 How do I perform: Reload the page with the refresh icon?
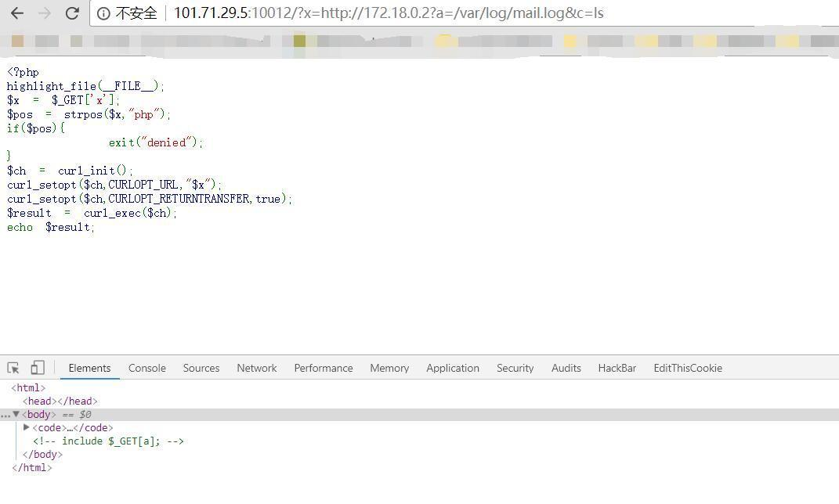pos(72,13)
